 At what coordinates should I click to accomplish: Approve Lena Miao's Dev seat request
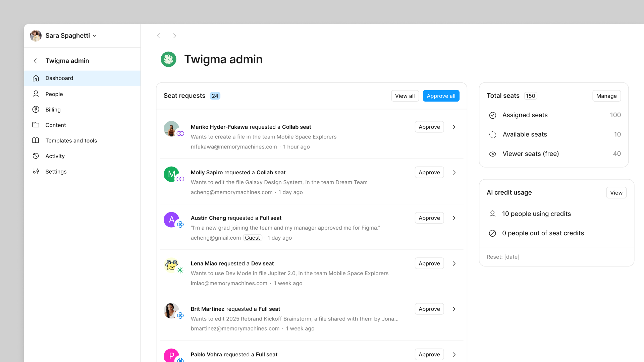pos(429,264)
